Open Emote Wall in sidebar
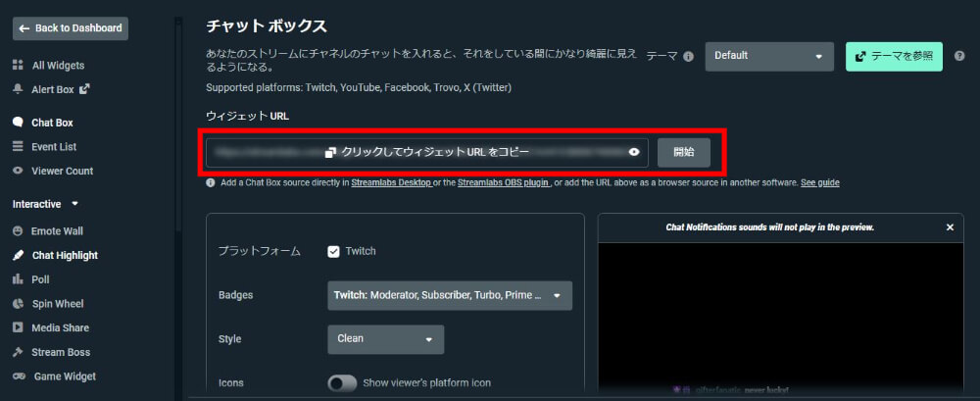Viewport: 980px width, 401px height. [x=57, y=230]
